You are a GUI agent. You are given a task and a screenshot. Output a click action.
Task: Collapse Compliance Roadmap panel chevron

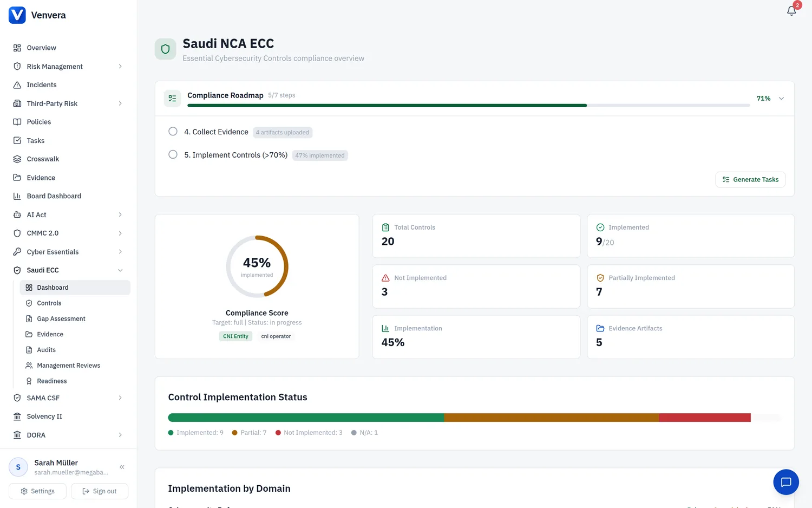pyautogui.click(x=781, y=99)
